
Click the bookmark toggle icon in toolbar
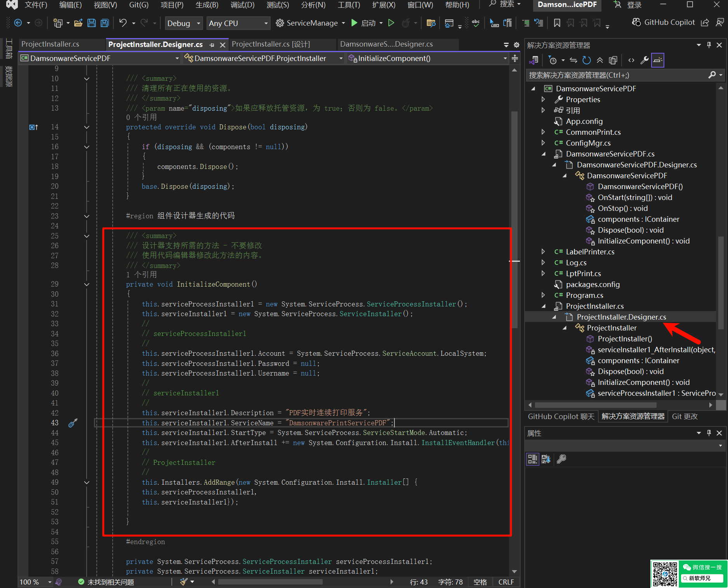557,23
